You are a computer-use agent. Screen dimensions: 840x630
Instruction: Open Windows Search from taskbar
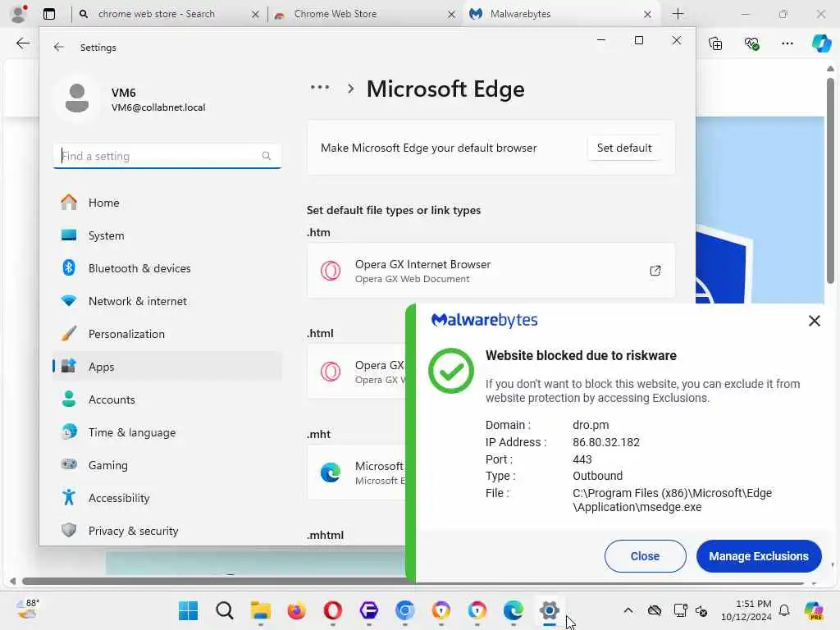(x=225, y=610)
